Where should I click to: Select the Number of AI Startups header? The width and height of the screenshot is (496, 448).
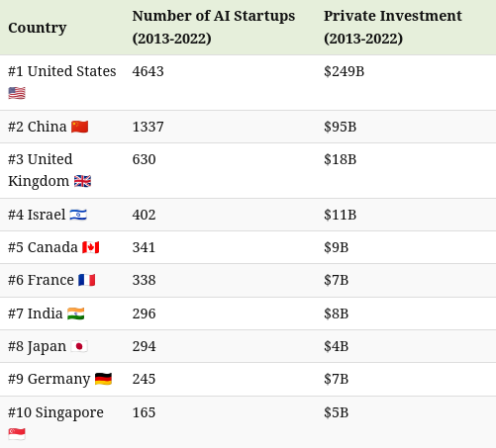coord(214,27)
